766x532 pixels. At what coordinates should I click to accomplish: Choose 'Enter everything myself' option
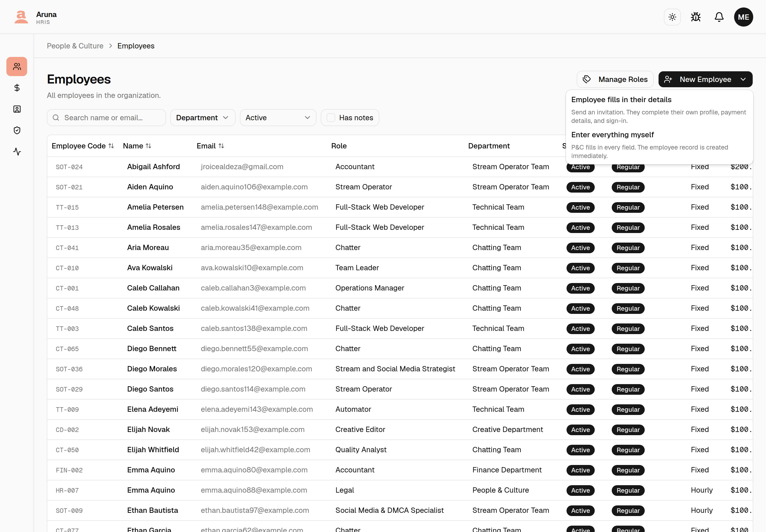659,145
